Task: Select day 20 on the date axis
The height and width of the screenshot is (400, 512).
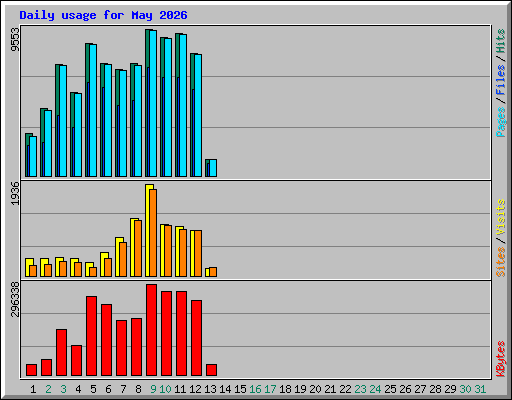Action: click(x=315, y=389)
